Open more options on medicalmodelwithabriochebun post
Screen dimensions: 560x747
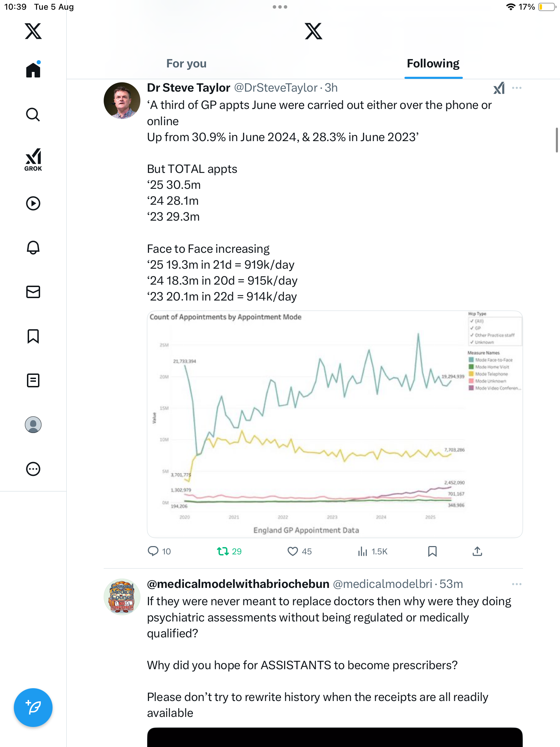[516, 584]
